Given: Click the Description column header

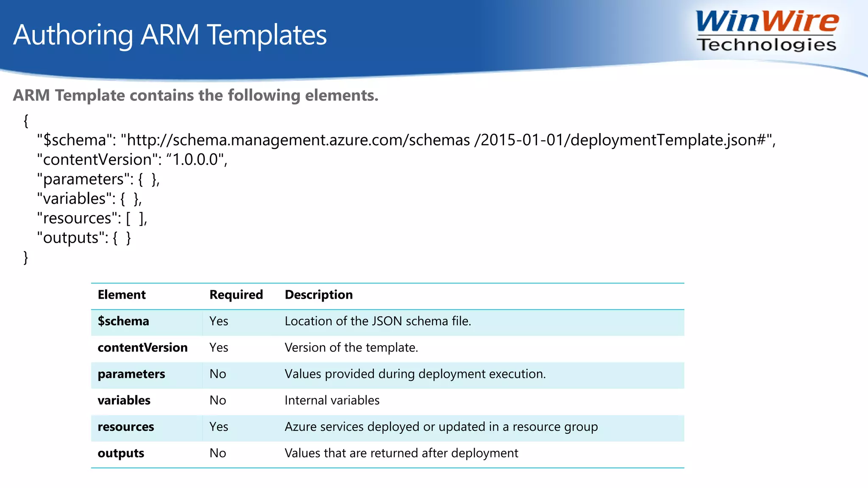Looking at the screenshot, I should (319, 295).
